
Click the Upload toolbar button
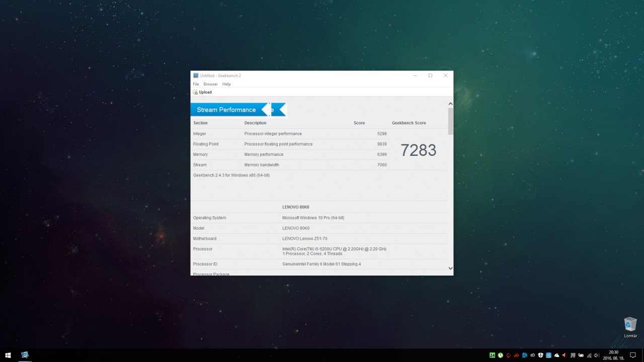click(202, 92)
